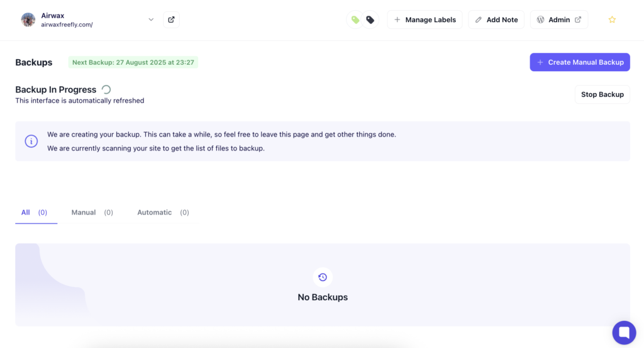The width and height of the screenshot is (644, 348).
Task: Stop the running backup
Action: tap(602, 94)
